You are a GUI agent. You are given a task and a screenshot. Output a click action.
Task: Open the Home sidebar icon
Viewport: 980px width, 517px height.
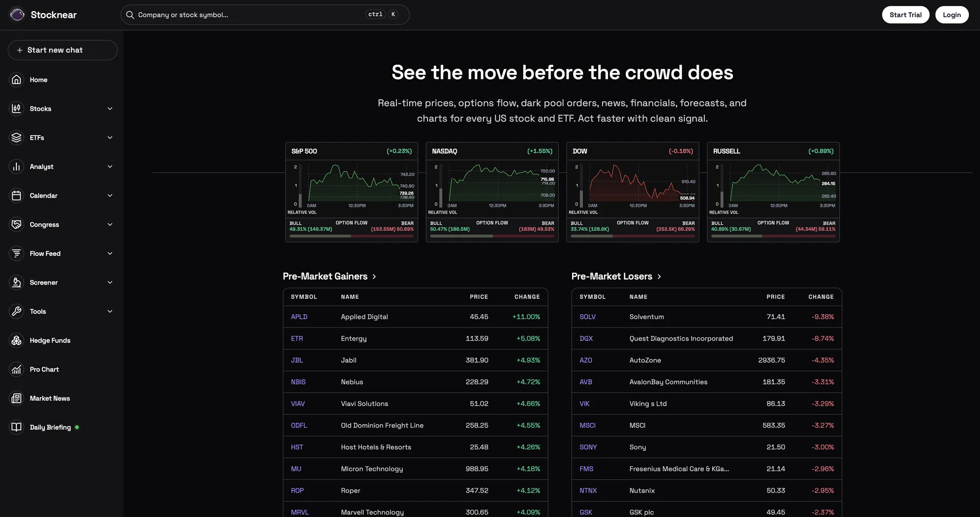click(17, 80)
